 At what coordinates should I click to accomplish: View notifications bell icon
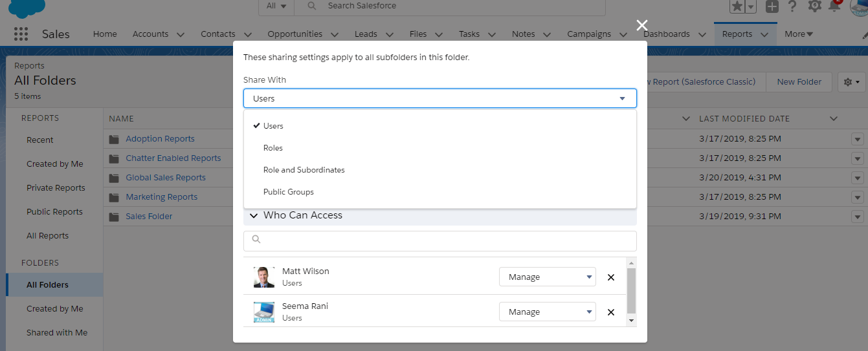pos(834,6)
